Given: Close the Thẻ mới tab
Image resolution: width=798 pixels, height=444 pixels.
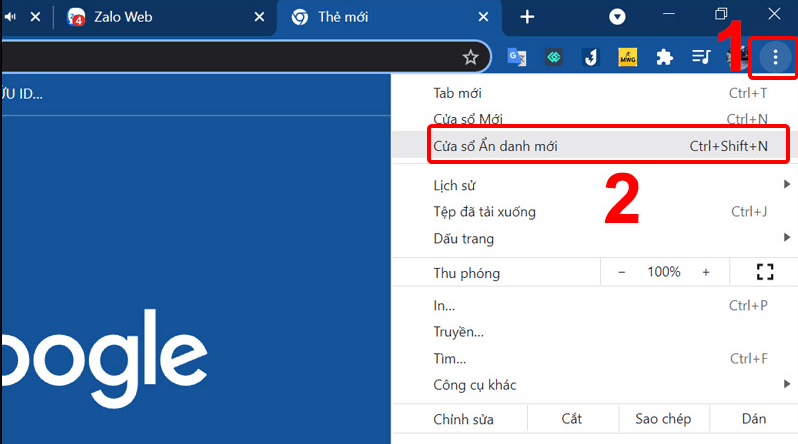Looking at the screenshot, I should pos(485,17).
